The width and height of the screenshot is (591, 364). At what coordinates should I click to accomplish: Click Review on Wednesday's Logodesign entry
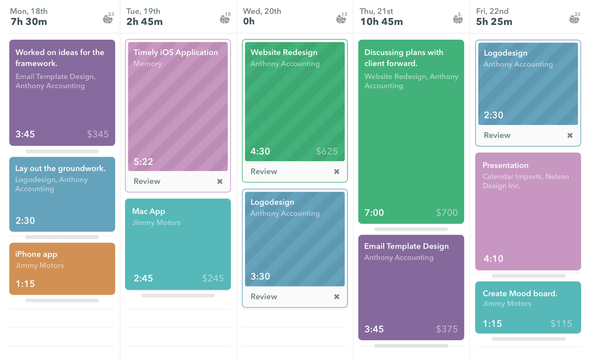(x=264, y=296)
